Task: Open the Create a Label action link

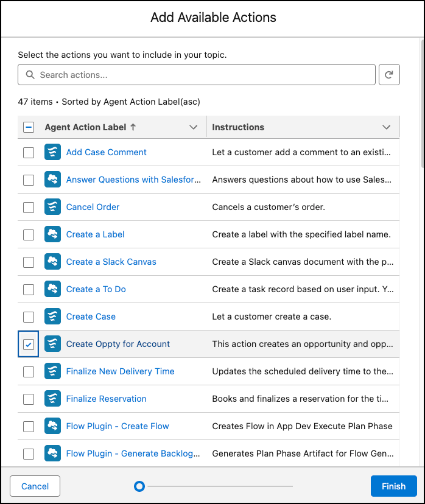Action: pyautogui.click(x=95, y=234)
